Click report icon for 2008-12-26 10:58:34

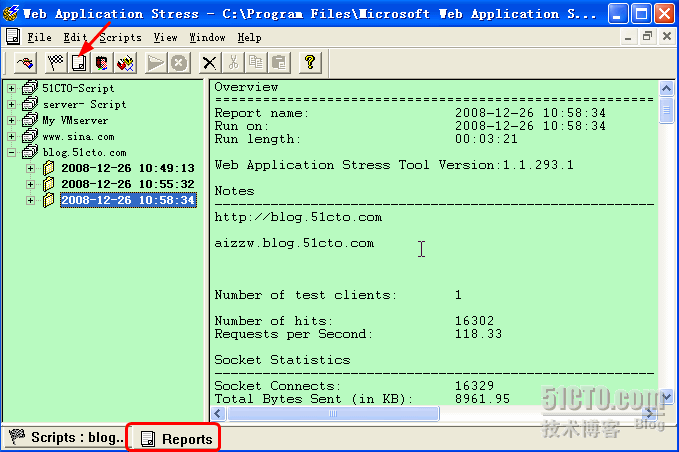48,200
